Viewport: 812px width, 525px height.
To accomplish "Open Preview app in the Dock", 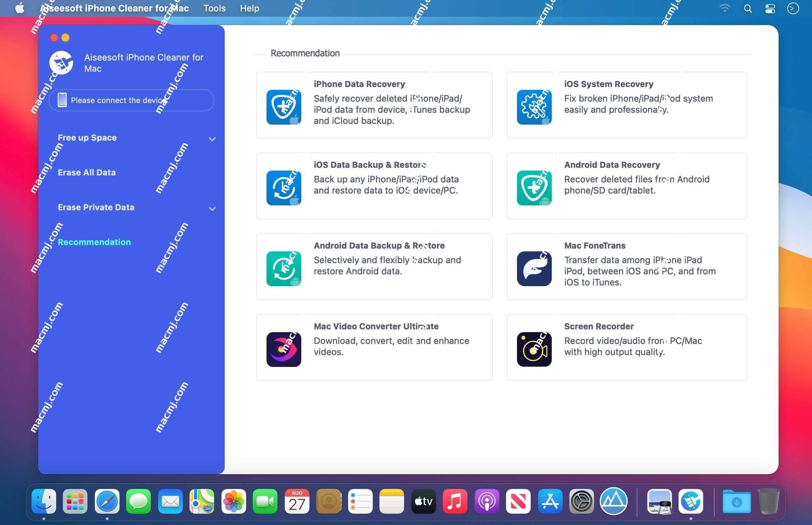I will (x=659, y=501).
